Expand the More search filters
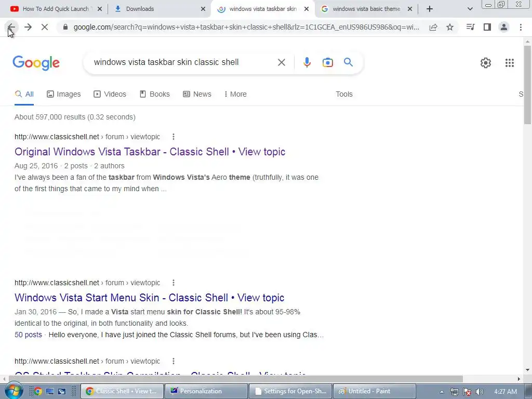The image size is (532, 399). coord(235,94)
